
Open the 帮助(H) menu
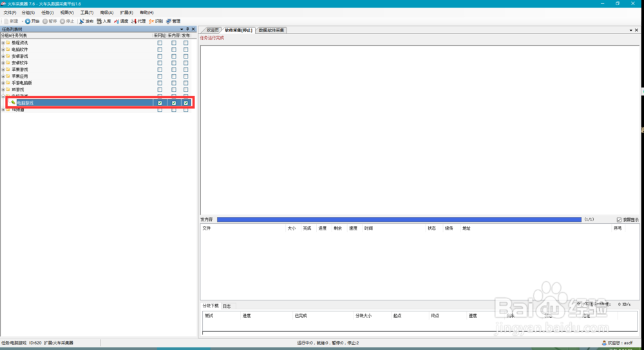(147, 13)
